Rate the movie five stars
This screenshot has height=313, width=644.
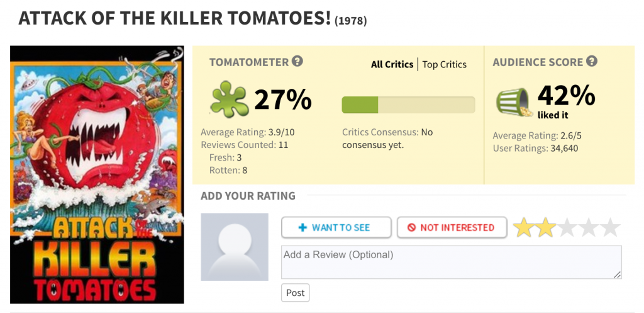[x=610, y=227]
